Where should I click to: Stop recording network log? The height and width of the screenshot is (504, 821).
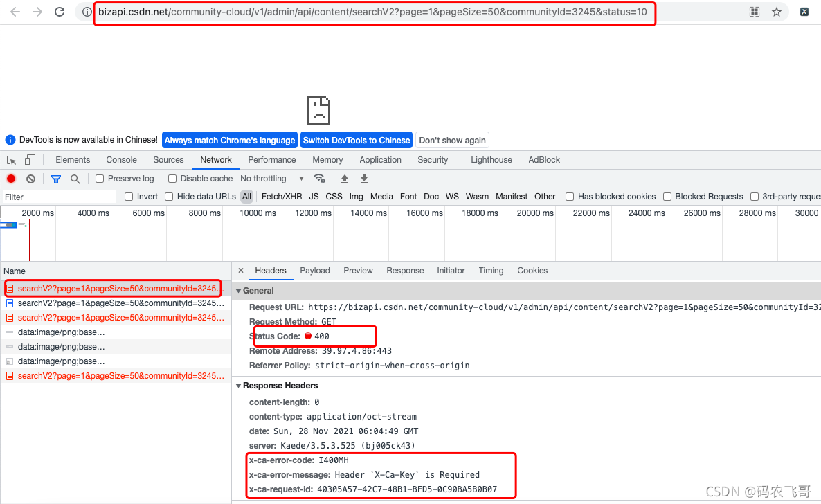tap(11, 179)
